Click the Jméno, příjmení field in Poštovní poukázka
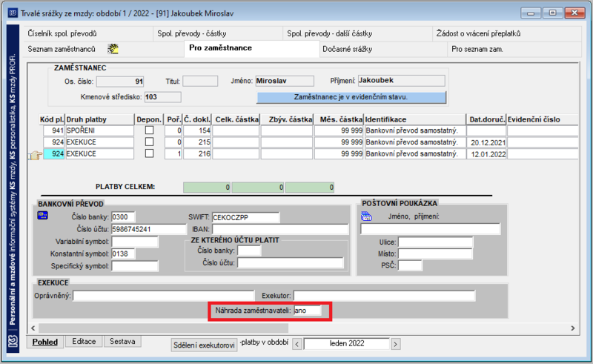Viewport: 593px width, 364px height. click(x=431, y=229)
